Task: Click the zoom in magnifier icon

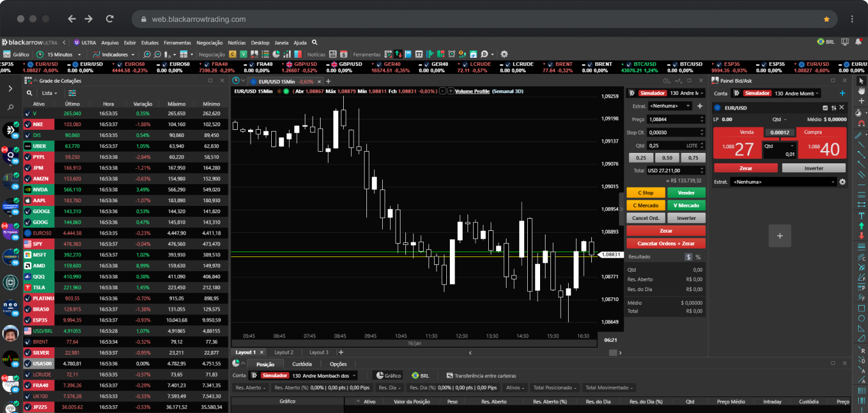Action: point(147,54)
